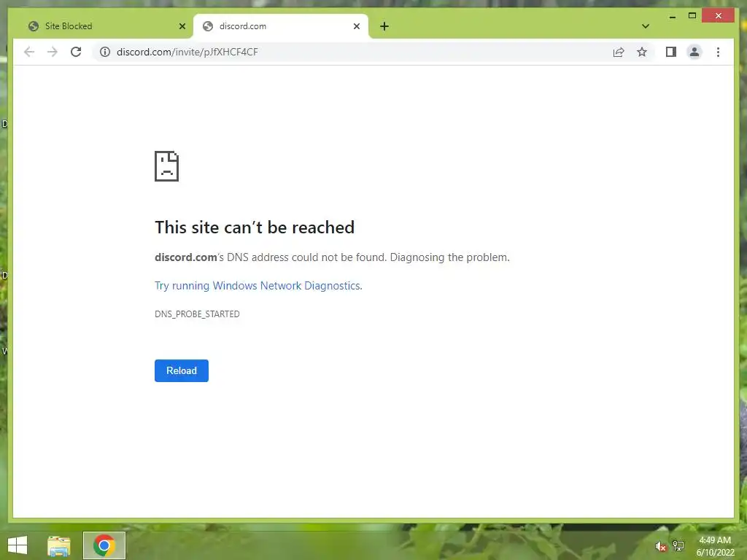Open Try running Windows Network Diagnostics link
Image resolution: width=747 pixels, height=560 pixels.
point(258,286)
